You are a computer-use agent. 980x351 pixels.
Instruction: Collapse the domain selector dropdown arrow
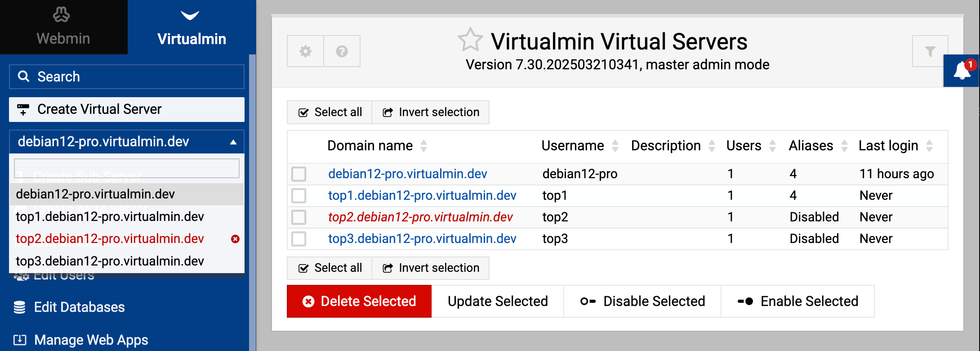(x=233, y=142)
